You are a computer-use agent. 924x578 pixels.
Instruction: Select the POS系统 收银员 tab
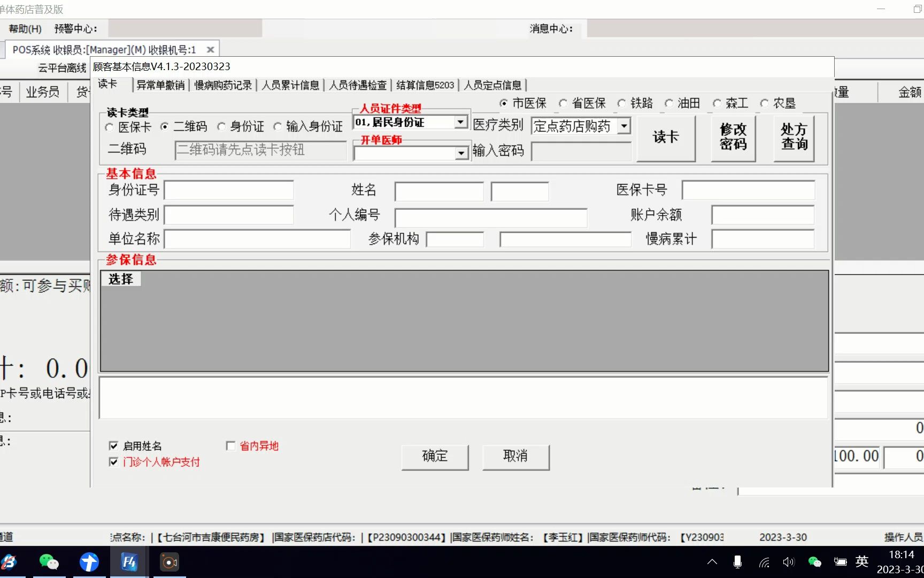(104, 50)
